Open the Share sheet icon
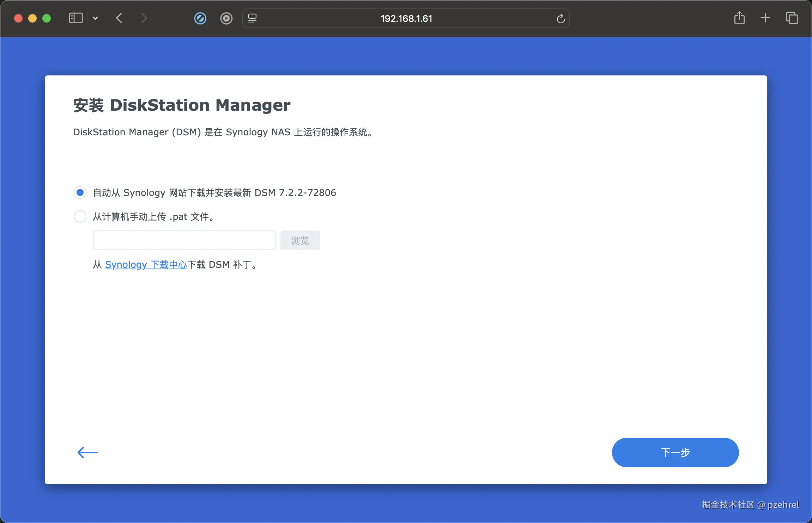812x523 pixels. click(x=739, y=18)
